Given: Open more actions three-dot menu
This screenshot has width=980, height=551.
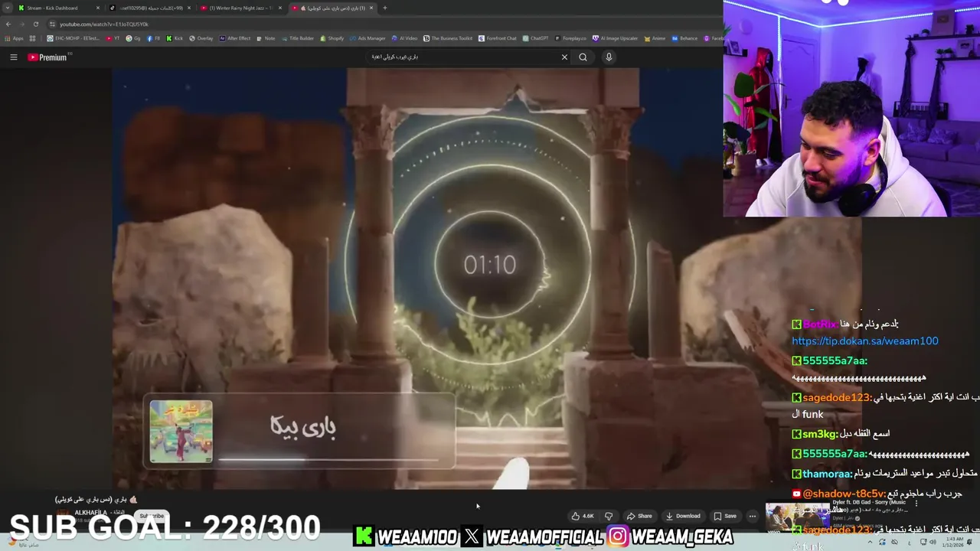Looking at the screenshot, I should point(752,516).
